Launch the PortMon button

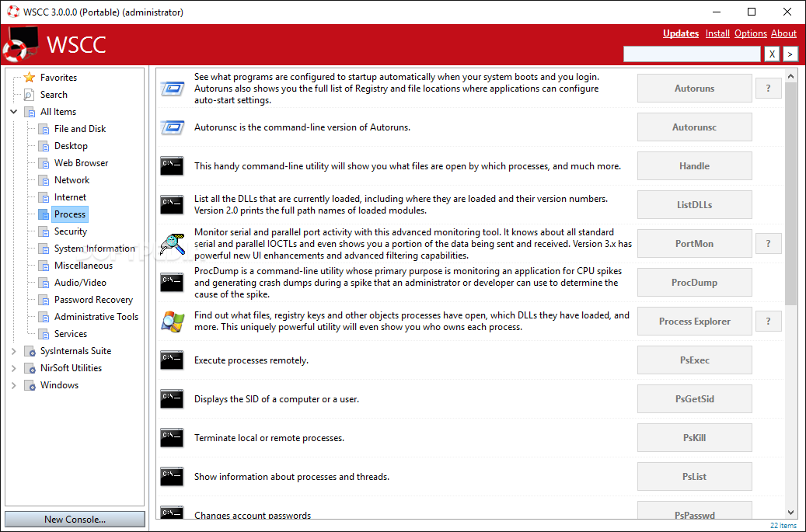click(x=694, y=243)
